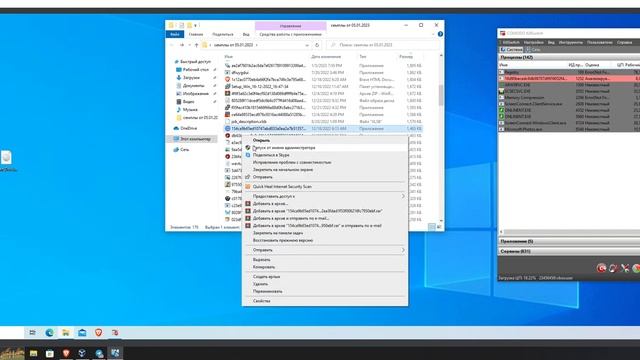Open Средства работы с приложениями tab
Screen dimensions: 640x360
pyautogui.click(x=290, y=34)
